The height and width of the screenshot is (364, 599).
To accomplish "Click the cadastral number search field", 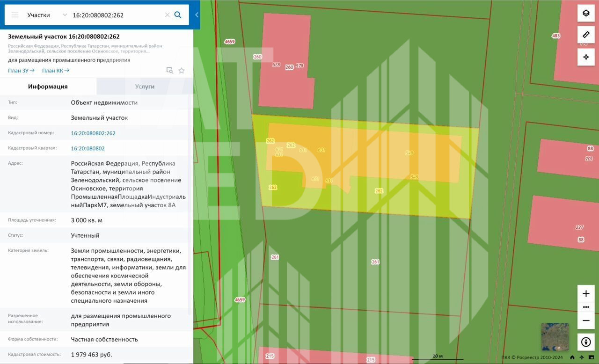I will (x=116, y=15).
